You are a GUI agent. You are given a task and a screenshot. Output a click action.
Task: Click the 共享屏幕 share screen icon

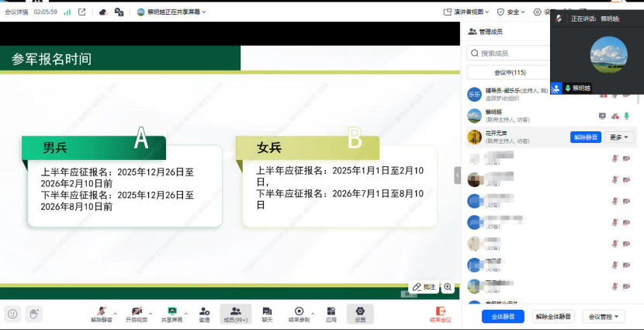(171, 311)
